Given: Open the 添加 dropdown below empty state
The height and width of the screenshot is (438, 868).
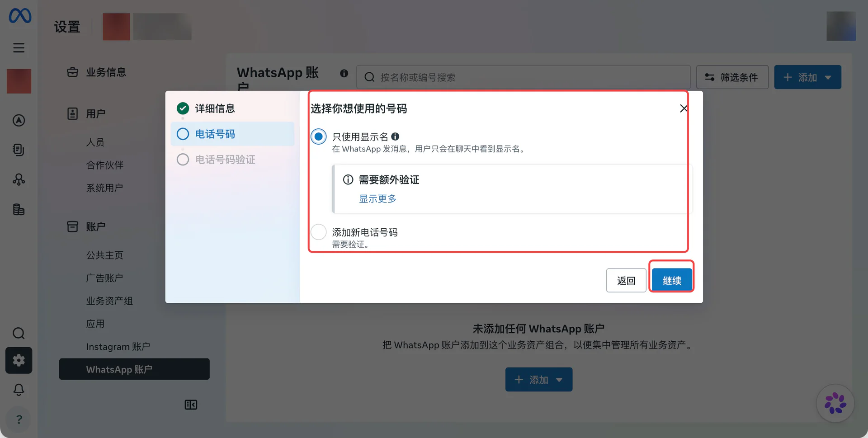Looking at the screenshot, I should coord(539,380).
